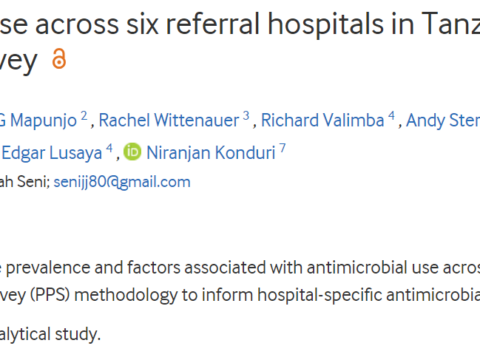The width and height of the screenshot is (480, 360).
Task: Click affiliation superscript 4 after Lusaya
Action: [x=109, y=148]
